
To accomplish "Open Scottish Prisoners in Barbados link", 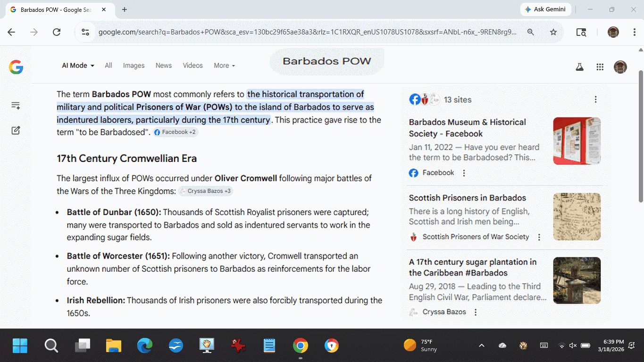I will [x=467, y=198].
